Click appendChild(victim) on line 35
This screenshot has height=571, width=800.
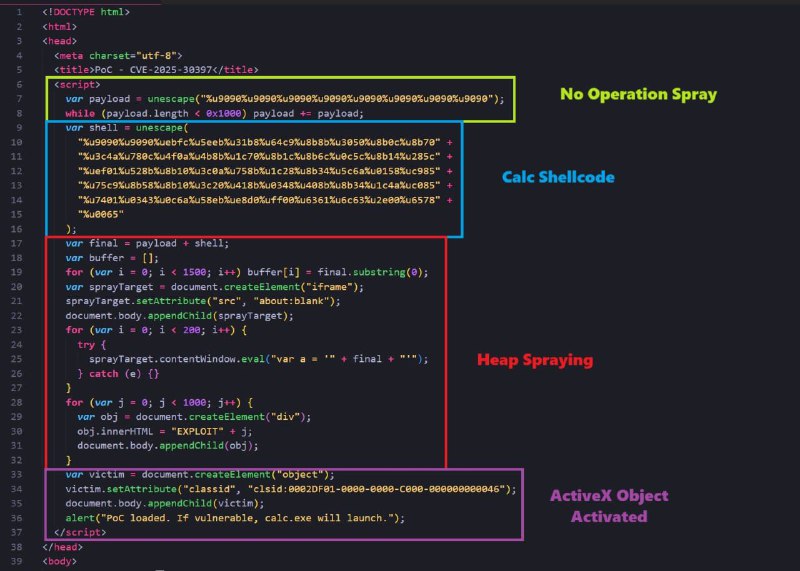[x=203, y=504]
